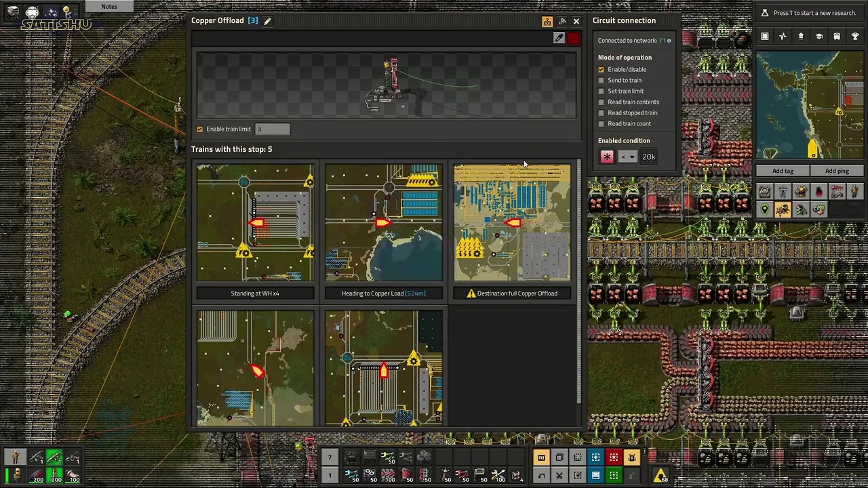Open the Notes tab at top

[x=109, y=7]
